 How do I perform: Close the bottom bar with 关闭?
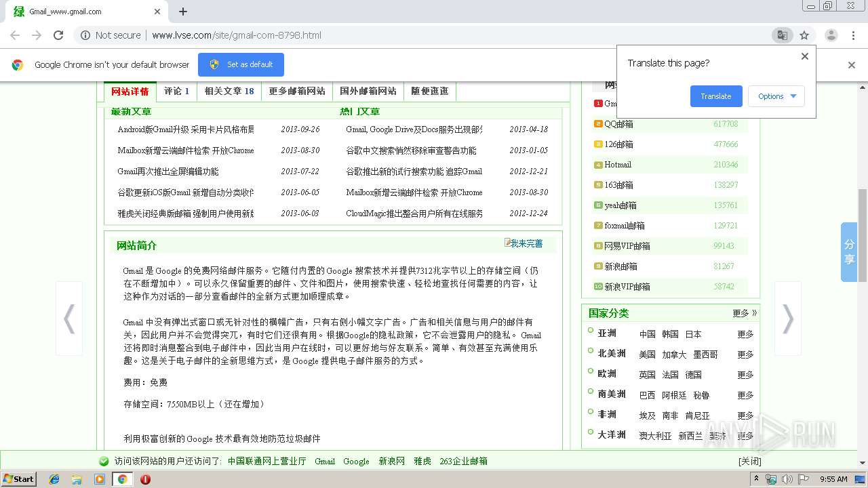[x=749, y=462]
